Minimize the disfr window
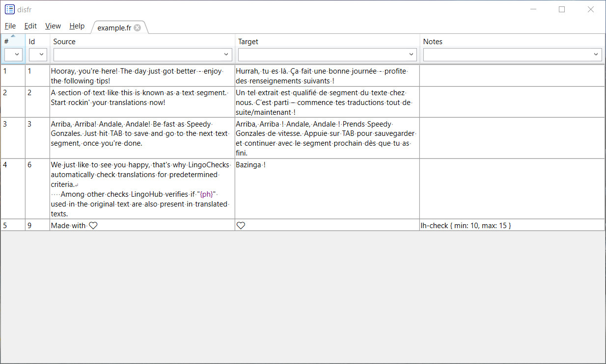Screen dimensions: 606x364 pyautogui.click(x=533, y=9)
